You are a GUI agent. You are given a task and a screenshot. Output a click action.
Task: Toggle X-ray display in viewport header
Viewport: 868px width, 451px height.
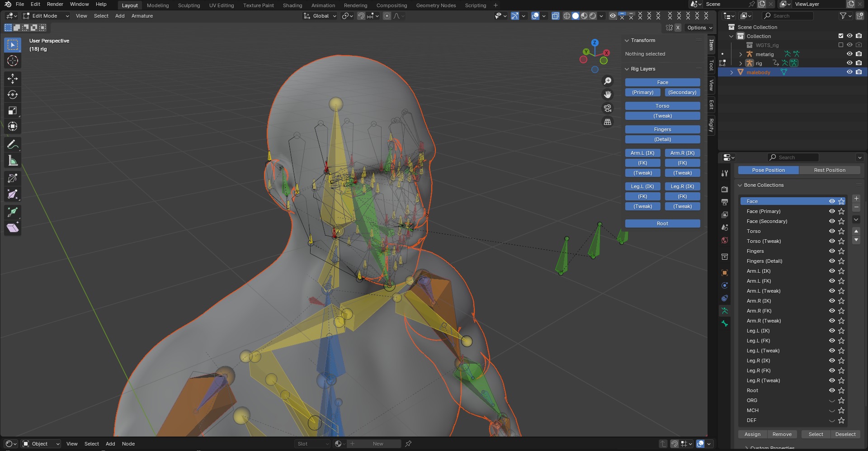(x=556, y=16)
